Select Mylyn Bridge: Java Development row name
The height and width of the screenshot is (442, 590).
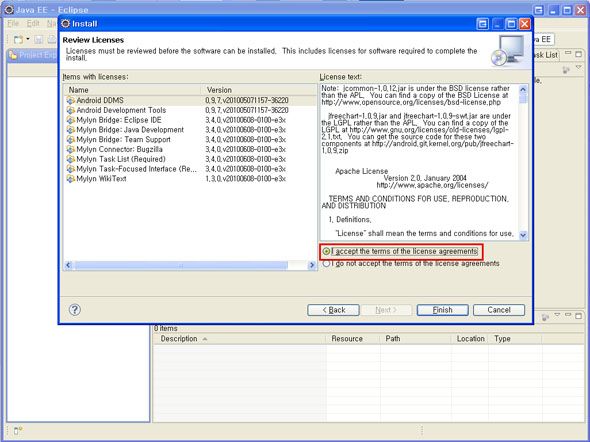130,130
